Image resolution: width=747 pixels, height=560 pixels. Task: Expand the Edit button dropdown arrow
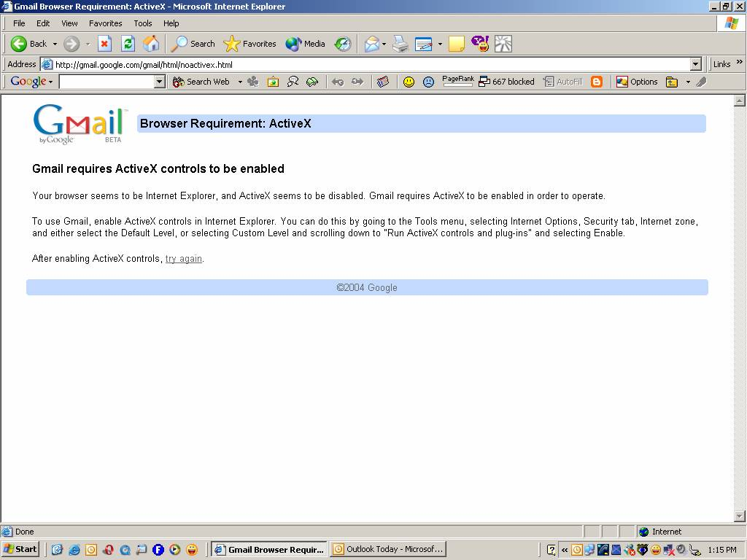(x=440, y=44)
